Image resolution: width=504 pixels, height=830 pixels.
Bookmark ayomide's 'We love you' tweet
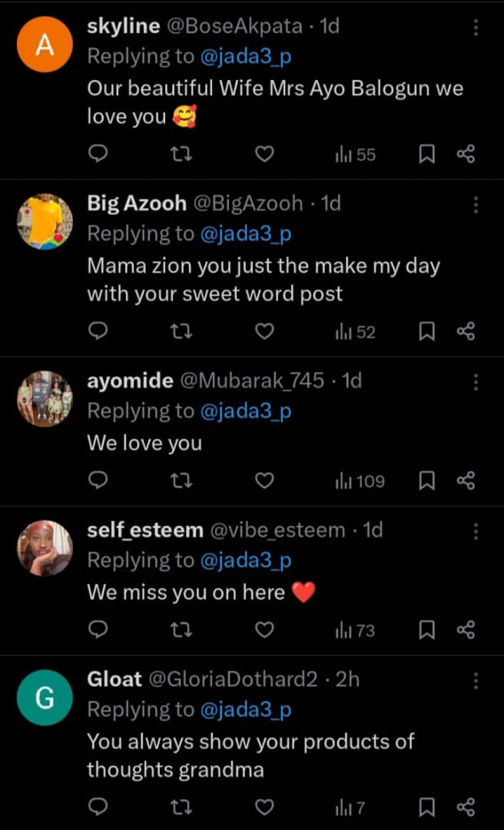(x=427, y=480)
